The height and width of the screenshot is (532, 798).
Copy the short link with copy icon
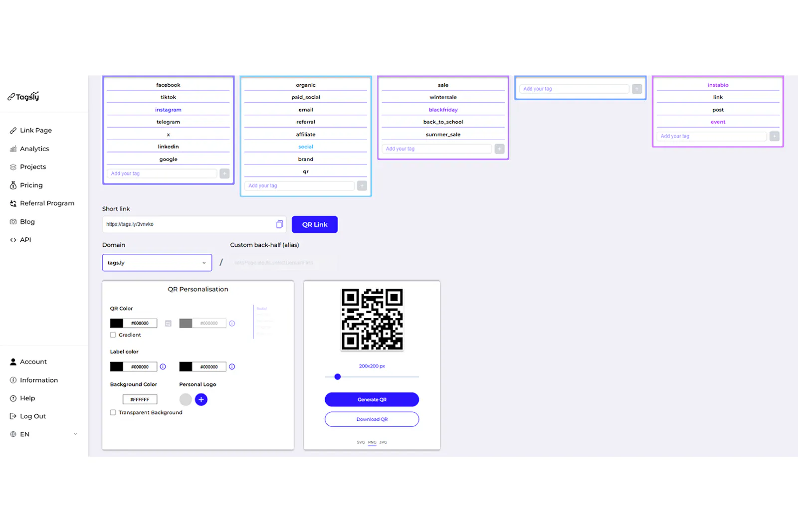tap(279, 224)
